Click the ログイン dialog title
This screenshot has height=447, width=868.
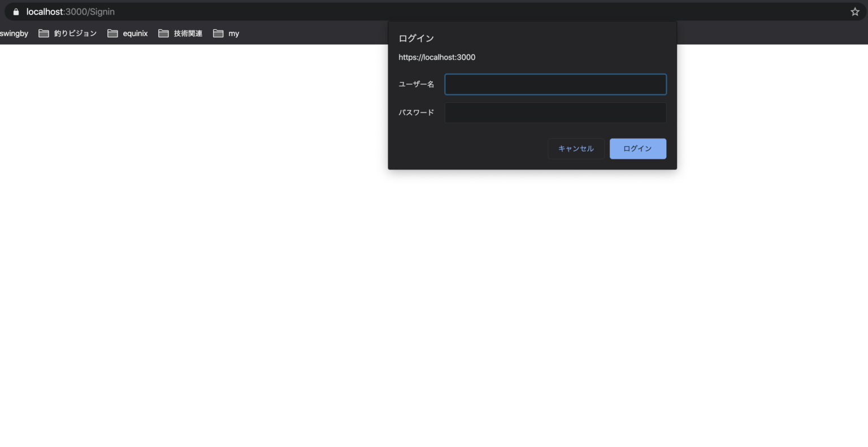point(416,38)
